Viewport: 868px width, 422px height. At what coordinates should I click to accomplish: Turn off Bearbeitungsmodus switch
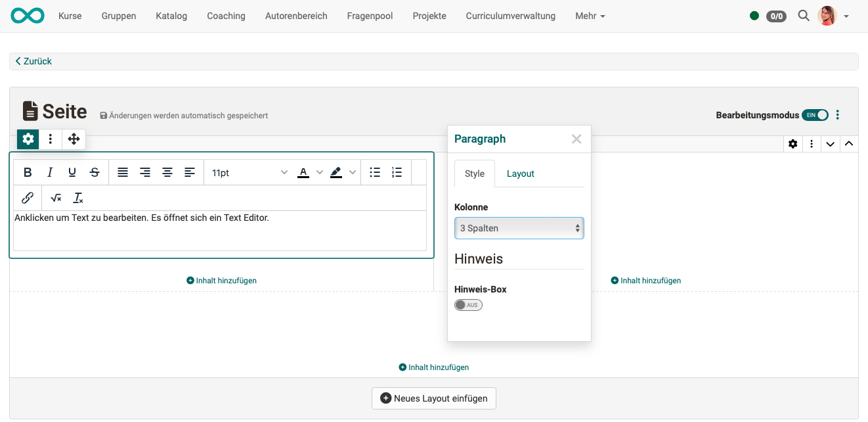(815, 115)
